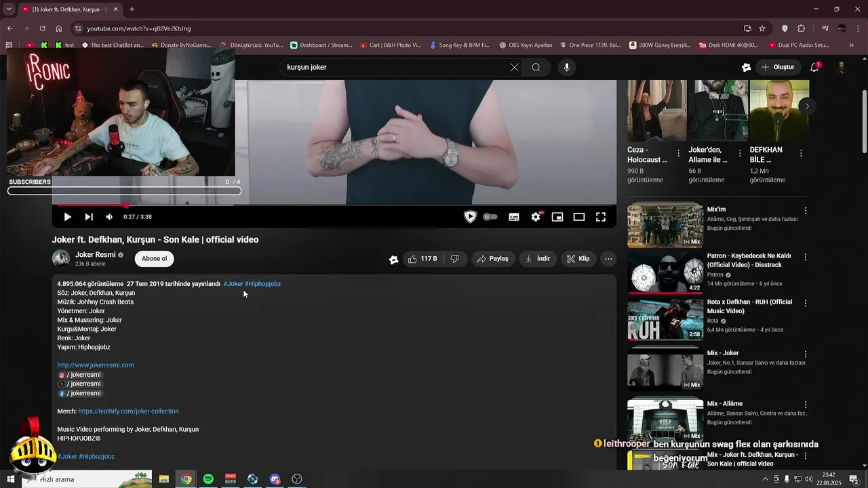Open Instagram jokerresmi link

point(80,375)
